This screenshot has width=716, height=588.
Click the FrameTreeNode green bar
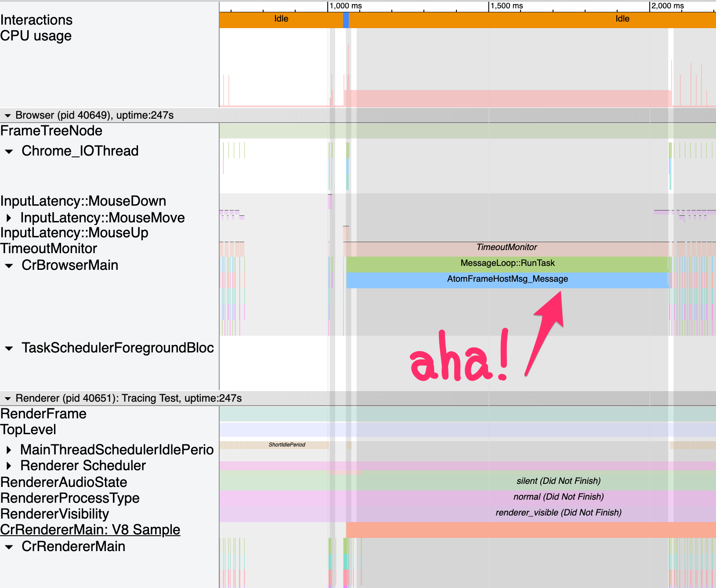coord(468,131)
